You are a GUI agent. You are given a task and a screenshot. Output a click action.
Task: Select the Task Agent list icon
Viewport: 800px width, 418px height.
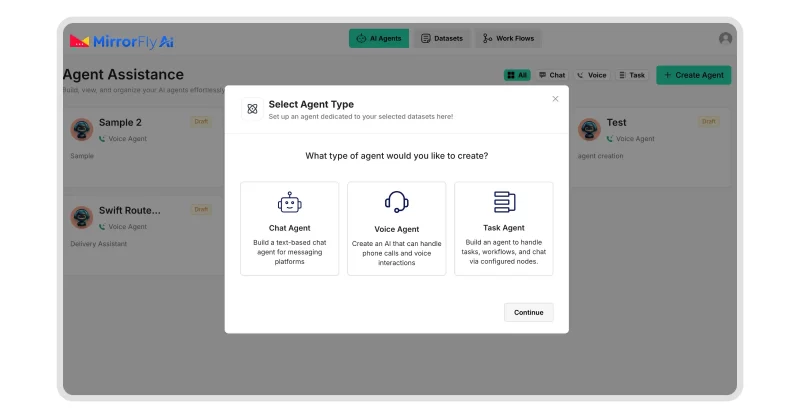(x=504, y=202)
